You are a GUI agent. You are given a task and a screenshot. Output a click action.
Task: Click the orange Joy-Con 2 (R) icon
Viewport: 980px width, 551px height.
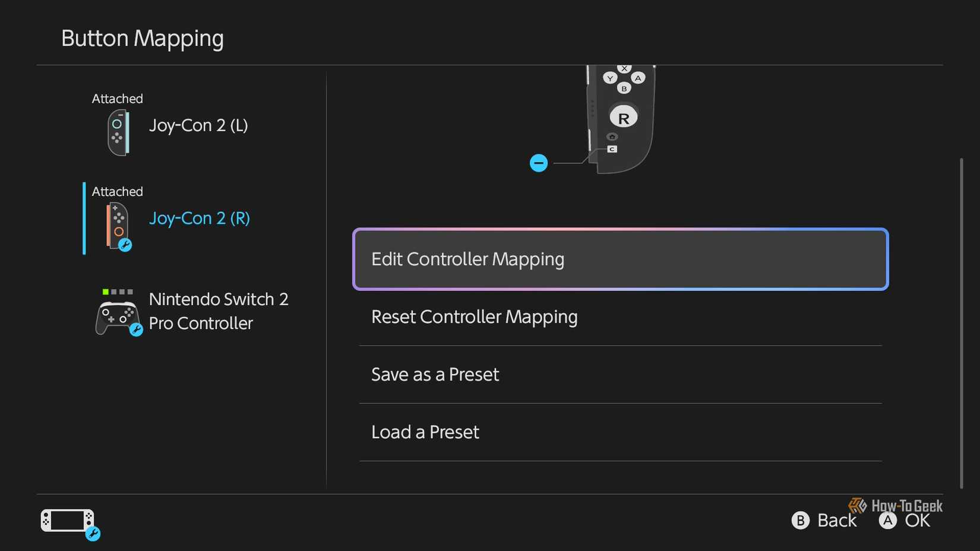click(118, 226)
